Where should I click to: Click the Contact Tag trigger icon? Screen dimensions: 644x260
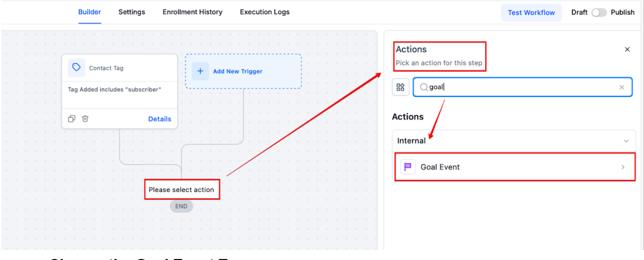click(76, 68)
